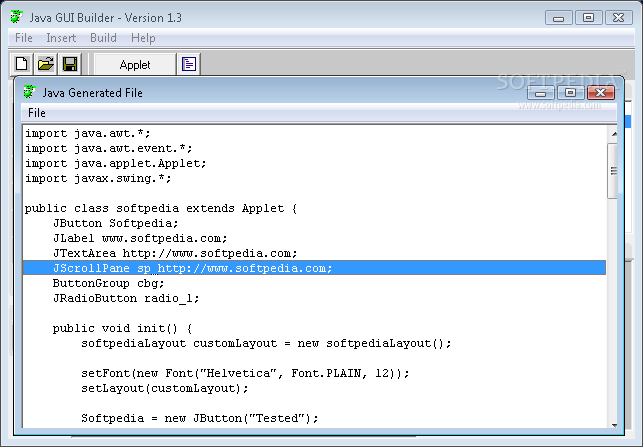
Task: Maximize the Java Generated File window
Action: click(x=570, y=93)
